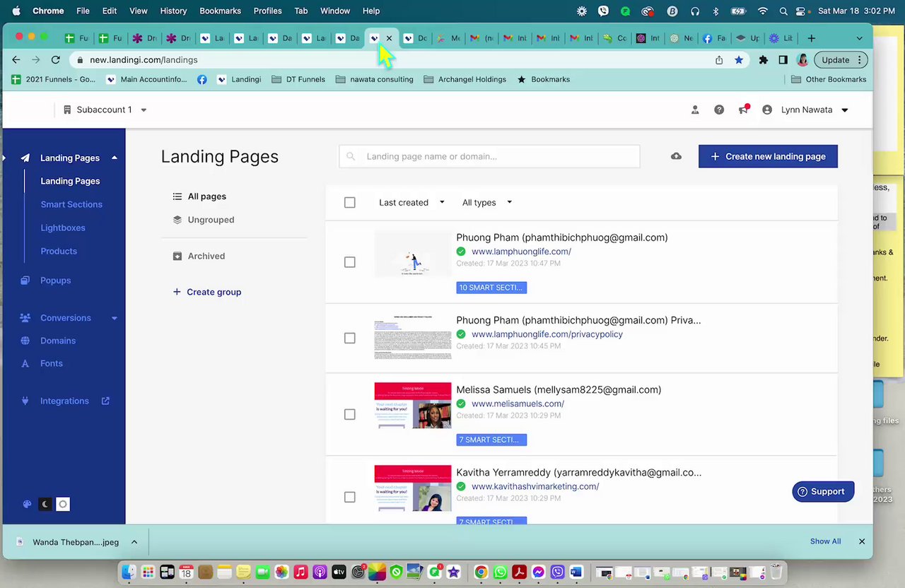The height and width of the screenshot is (588, 905).
Task: Open Fonts in the sidebar
Action: (x=51, y=363)
